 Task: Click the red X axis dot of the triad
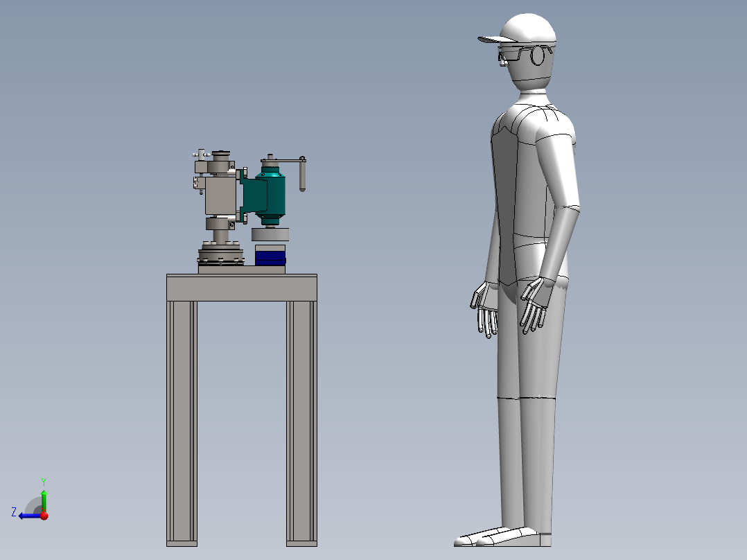[44, 516]
